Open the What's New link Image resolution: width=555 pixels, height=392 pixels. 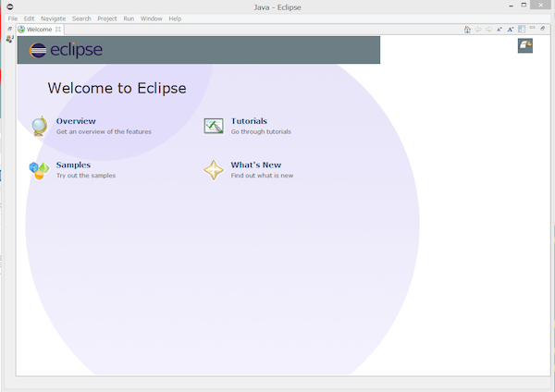256,165
